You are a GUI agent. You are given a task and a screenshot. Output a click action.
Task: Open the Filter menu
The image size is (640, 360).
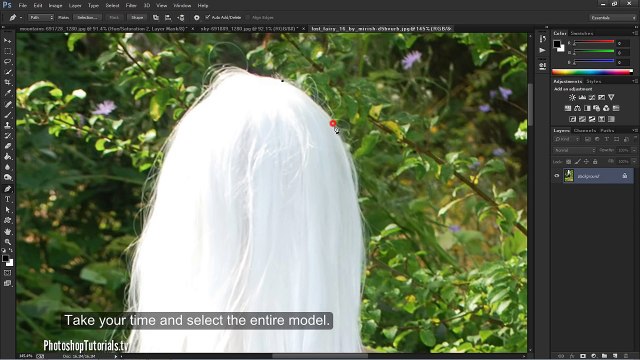pyautogui.click(x=131, y=5)
